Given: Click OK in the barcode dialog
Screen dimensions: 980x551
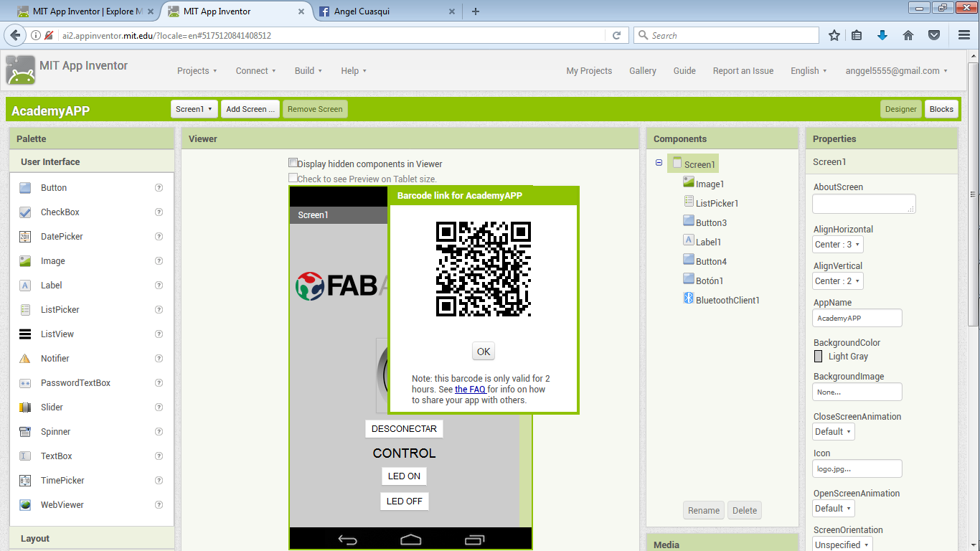Looking at the screenshot, I should [484, 352].
